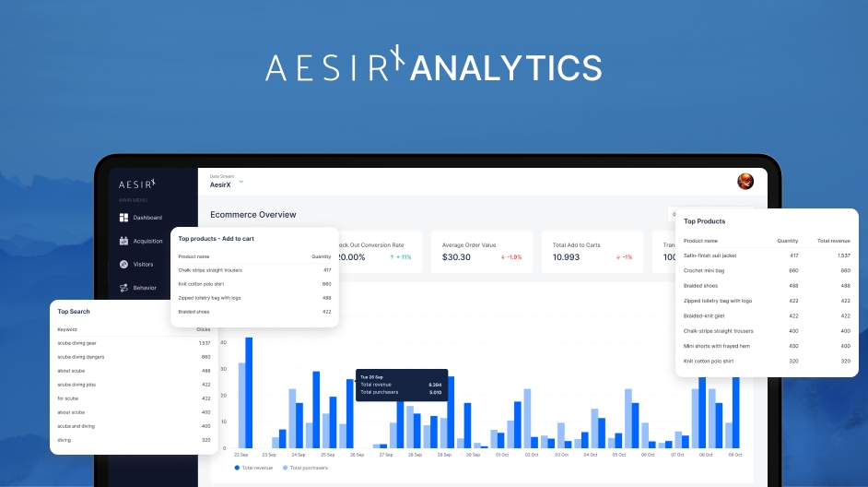This screenshot has width=868, height=487.
Task: Click the Tue 26 Sep chart tooltip
Action: (x=402, y=385)
